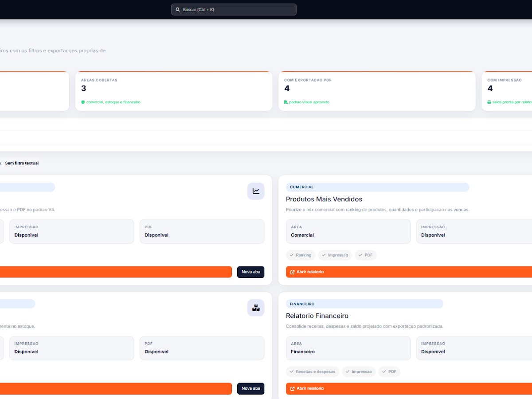Click the PDF Disponivel box in the line chart card
This screenshot has height=399, width=532.
coord(202,231)
